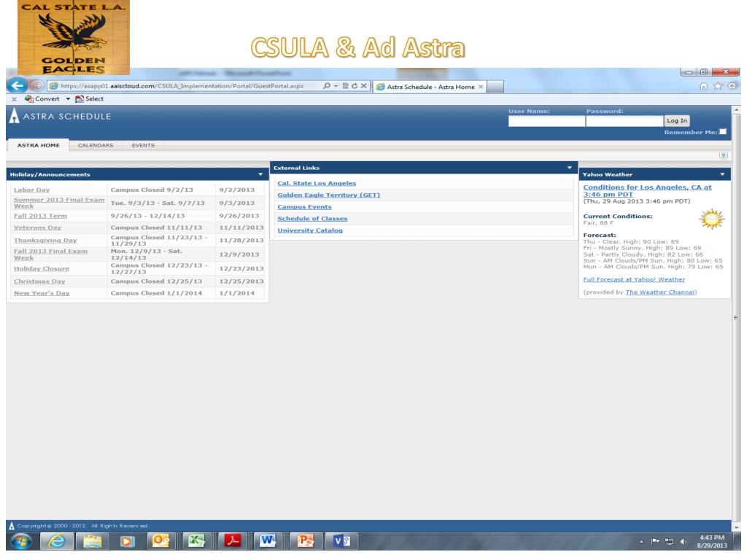Open the Veterans Day link
This screenshot has height=560, width=747.
pos(37,227)
